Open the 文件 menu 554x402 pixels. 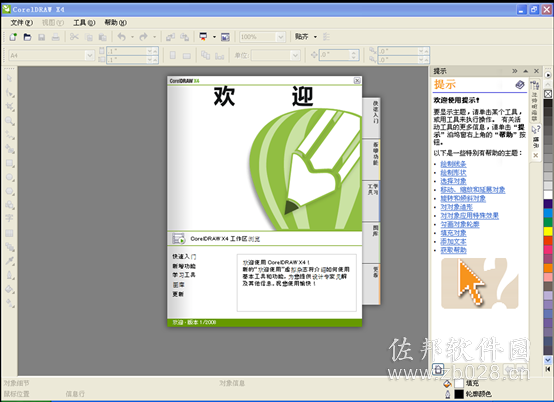22,23
